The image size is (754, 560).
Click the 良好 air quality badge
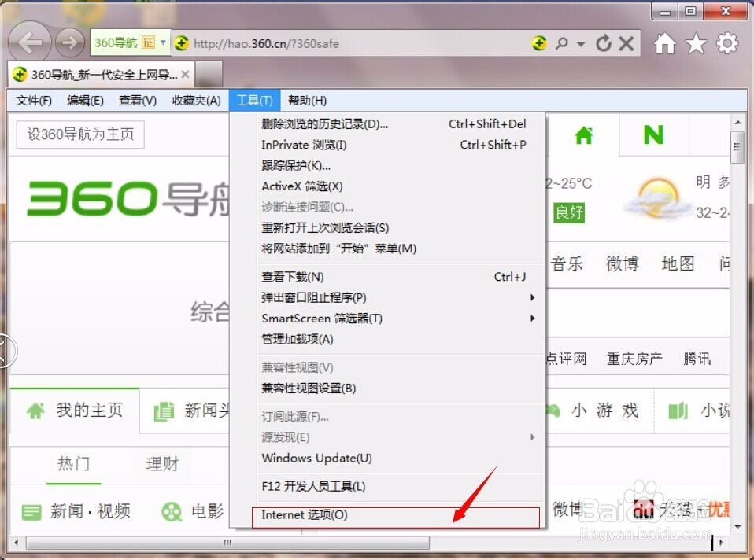(x=569, y=212)
